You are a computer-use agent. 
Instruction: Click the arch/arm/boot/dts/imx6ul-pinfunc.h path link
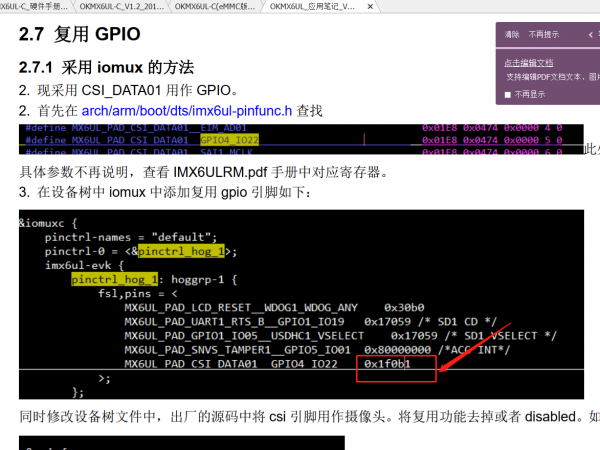(186, 110)
